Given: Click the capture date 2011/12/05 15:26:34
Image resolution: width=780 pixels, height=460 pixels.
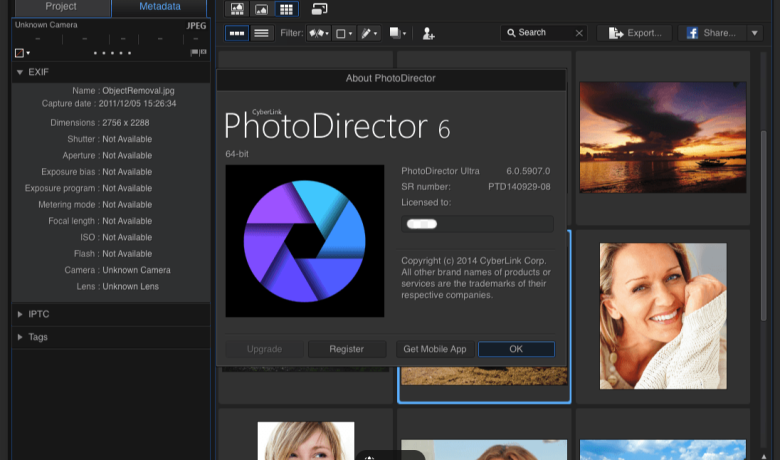Looking at the screenshot, I should coord(137,103).
